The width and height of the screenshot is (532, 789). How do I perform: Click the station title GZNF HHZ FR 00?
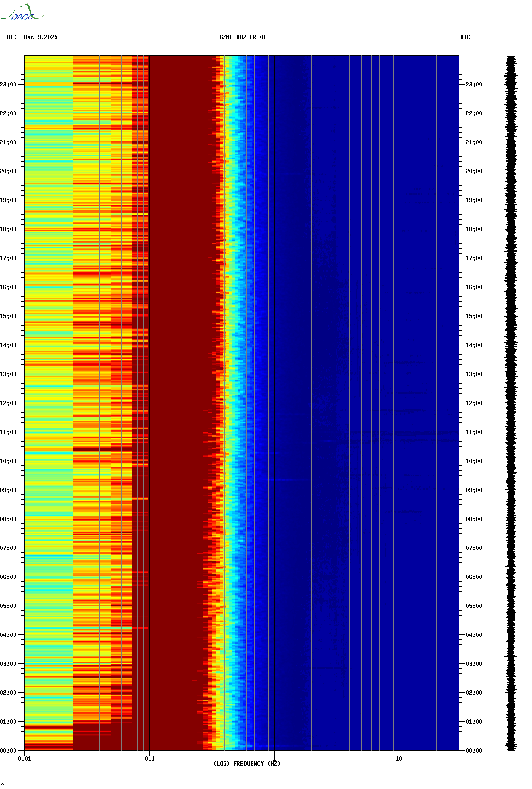pos(242,37)
